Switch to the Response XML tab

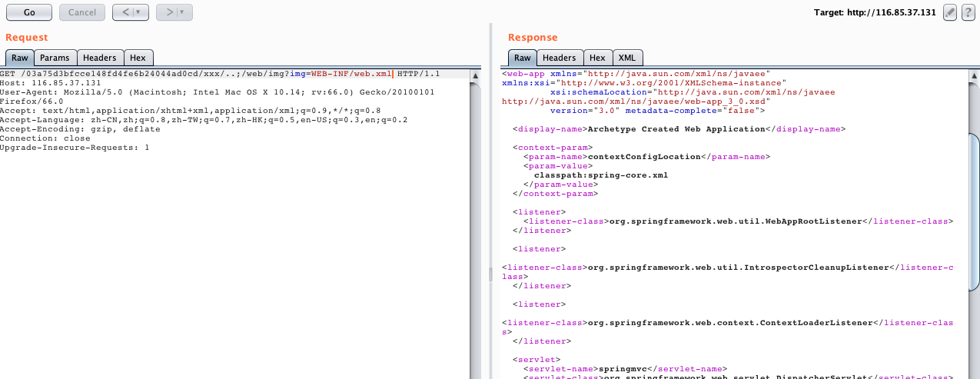tap(627, 58)
